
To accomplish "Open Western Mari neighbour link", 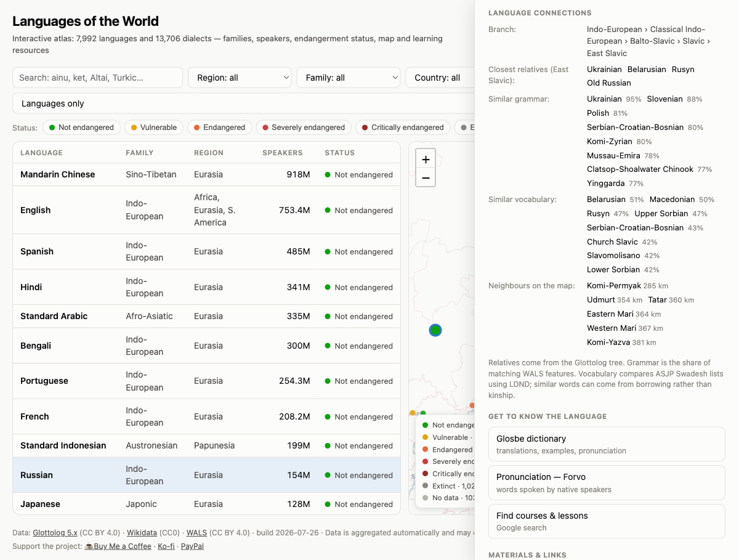I will pyautogui.click(x=612, y=328).
